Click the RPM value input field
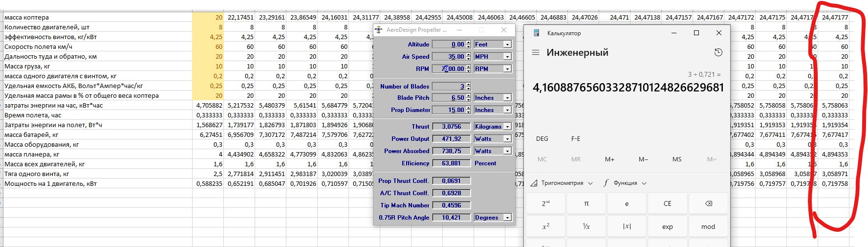The image size is (868, 247). 449,69
